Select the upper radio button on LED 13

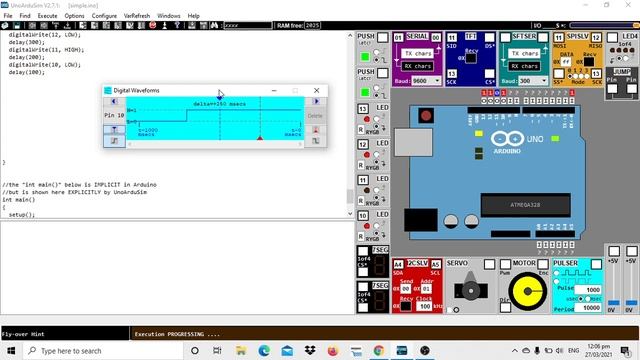pyautogui.click(x=376, y=119)
